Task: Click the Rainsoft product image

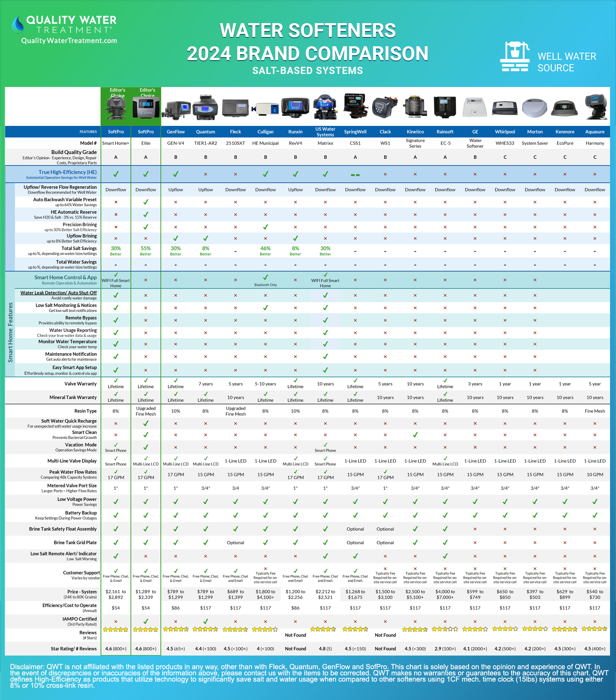Action: click(445, 107)
